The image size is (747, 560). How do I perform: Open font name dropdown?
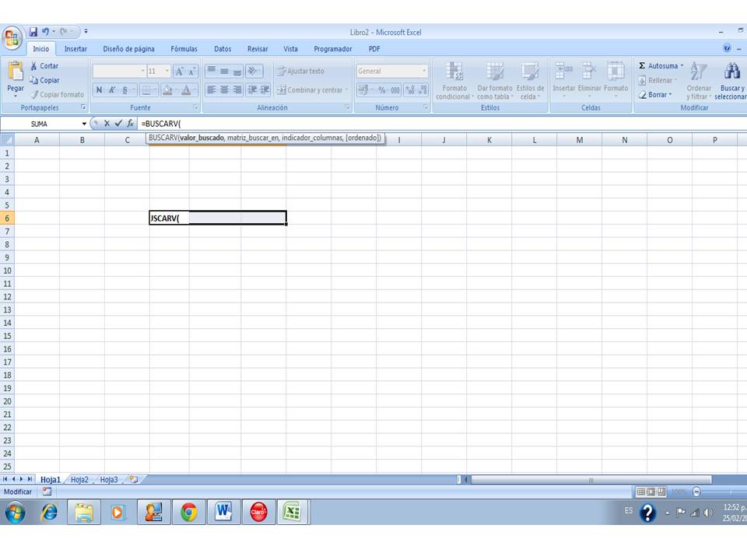coord(142,71)
